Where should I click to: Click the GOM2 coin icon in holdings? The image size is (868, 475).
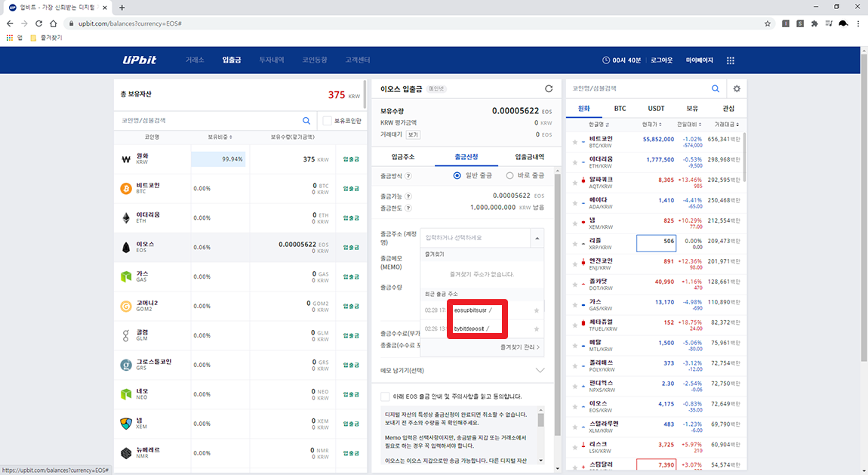click(x=126, y=306)
